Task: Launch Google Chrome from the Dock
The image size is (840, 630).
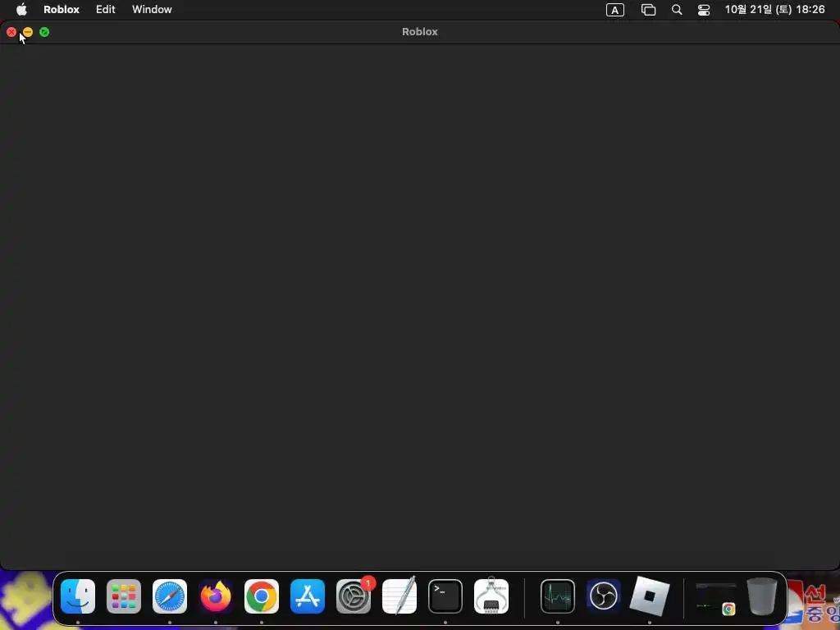Action: (262, 596)
